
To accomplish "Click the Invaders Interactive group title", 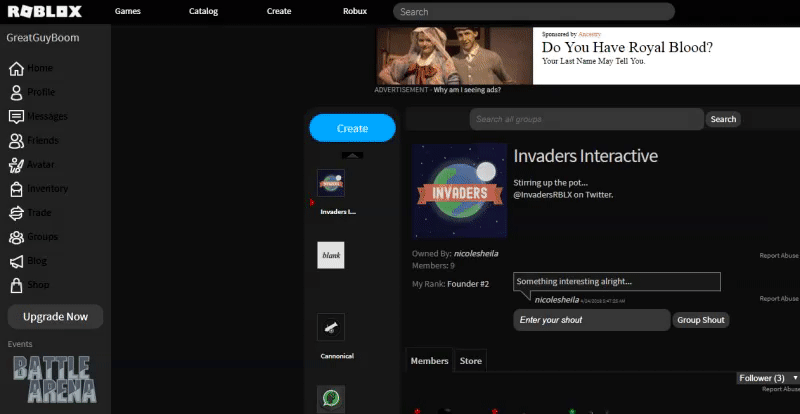I will (x=585, y=156).
